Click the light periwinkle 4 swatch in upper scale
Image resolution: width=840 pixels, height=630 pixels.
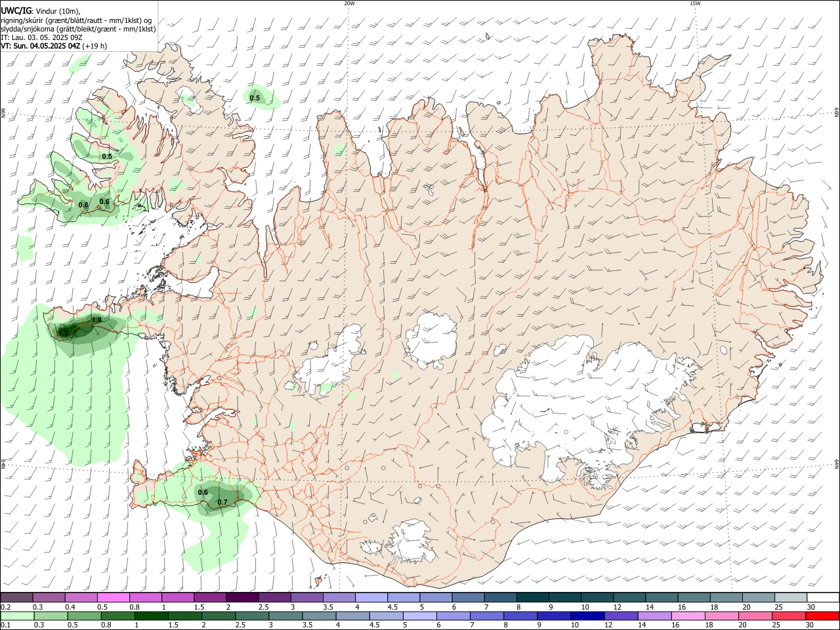(x=371, y=597)
